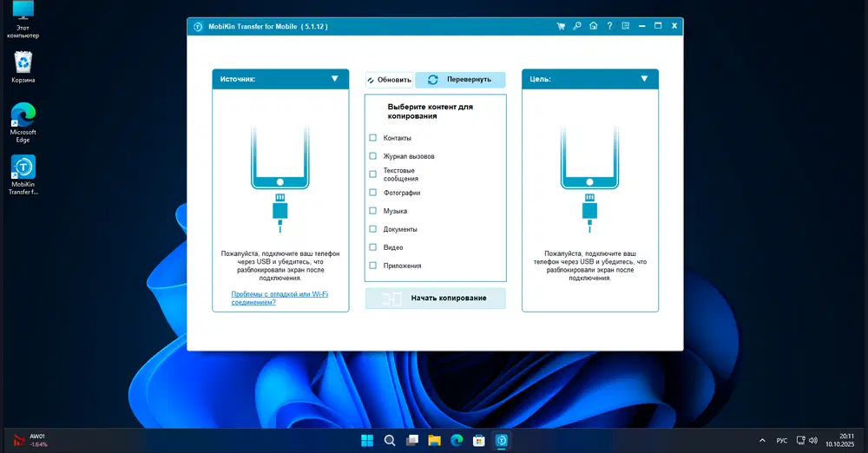This screenshot has height=453, width=868.
Task: Open taskbar Search
Action: coord(390,440)
